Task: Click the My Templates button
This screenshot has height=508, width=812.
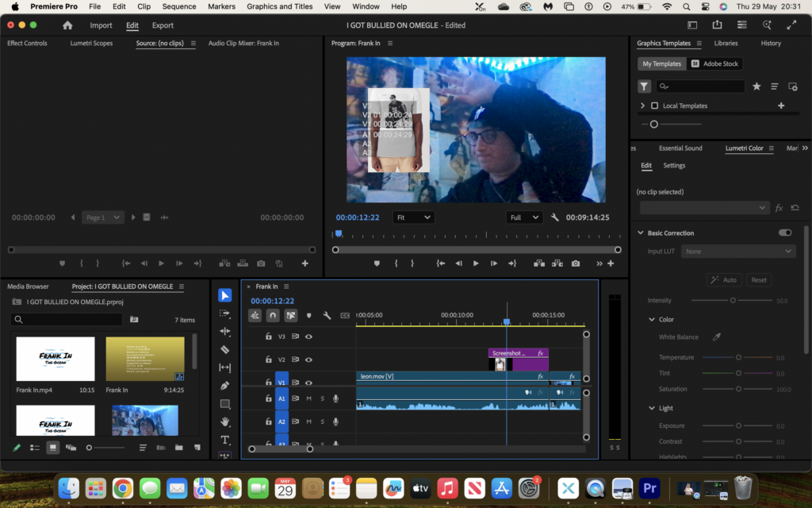Action: tap(662, 63)
